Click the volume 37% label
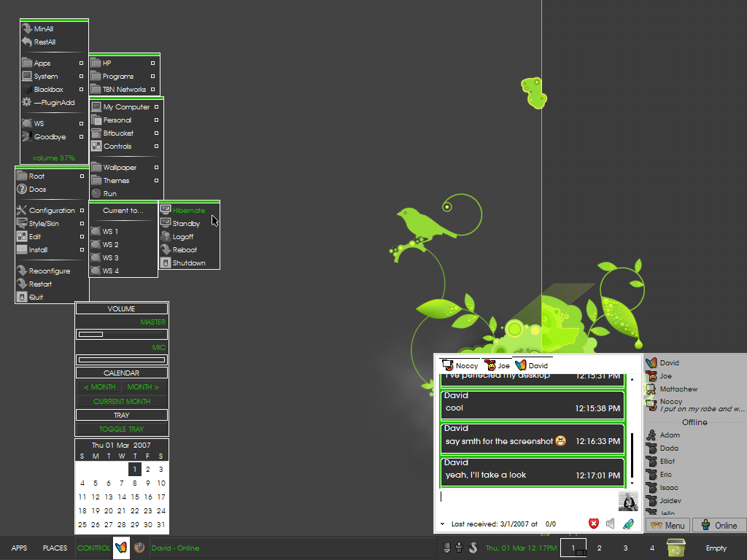 tap(54, 157)
